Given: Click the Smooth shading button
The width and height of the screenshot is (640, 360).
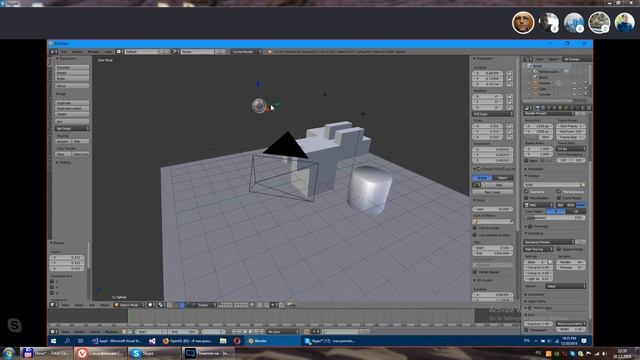Looking at the screenshot, I should tap(63, 142).
